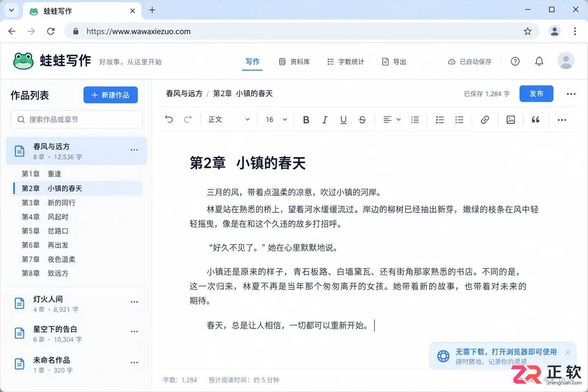Click the 新建作品 button

pyautogui.click(x=111, y=95)
